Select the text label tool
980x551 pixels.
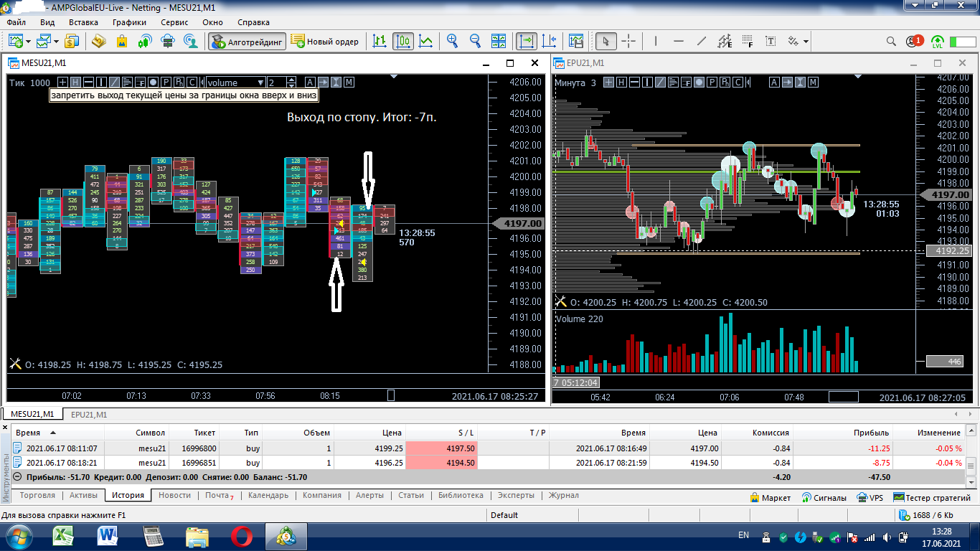point(771,41)
